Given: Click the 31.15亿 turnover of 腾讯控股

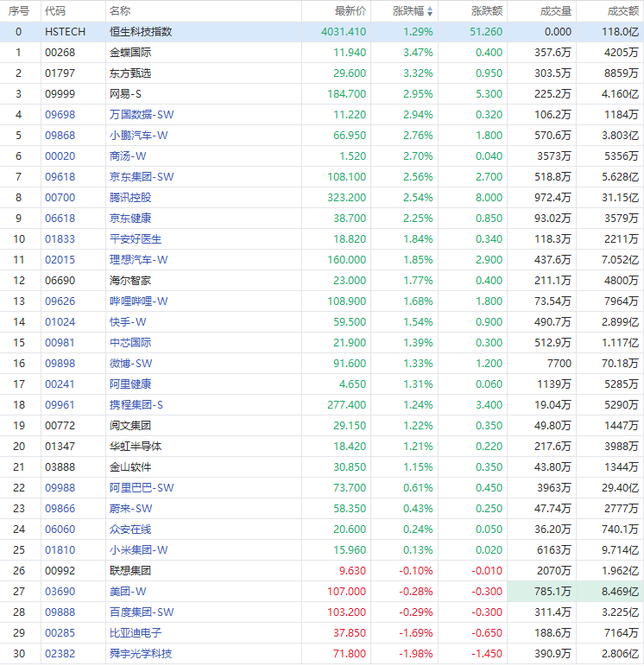Looking at the screenshot, I should coord(620,198).
